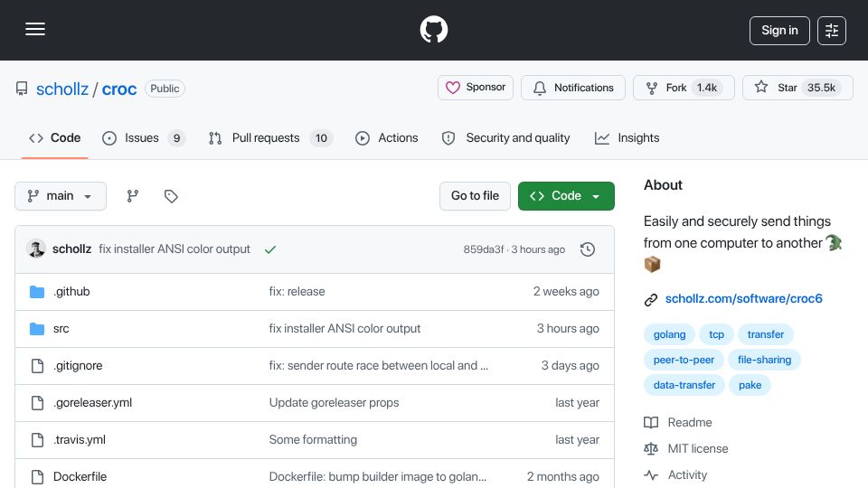Open the Issues tab

point(144,137)
